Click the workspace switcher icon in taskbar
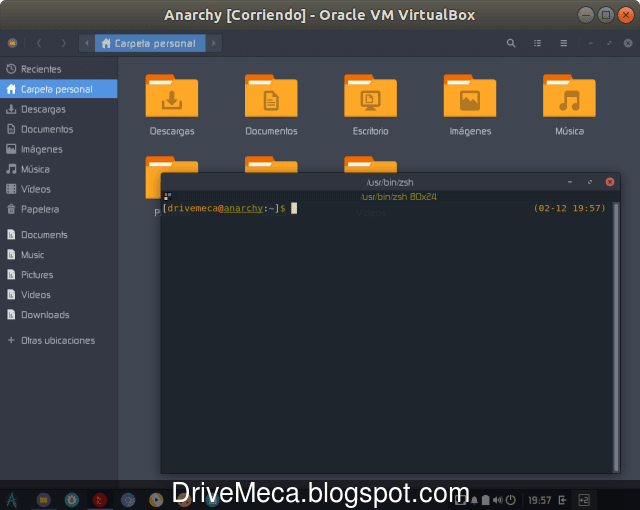The image size is (640, 510). 584,500
